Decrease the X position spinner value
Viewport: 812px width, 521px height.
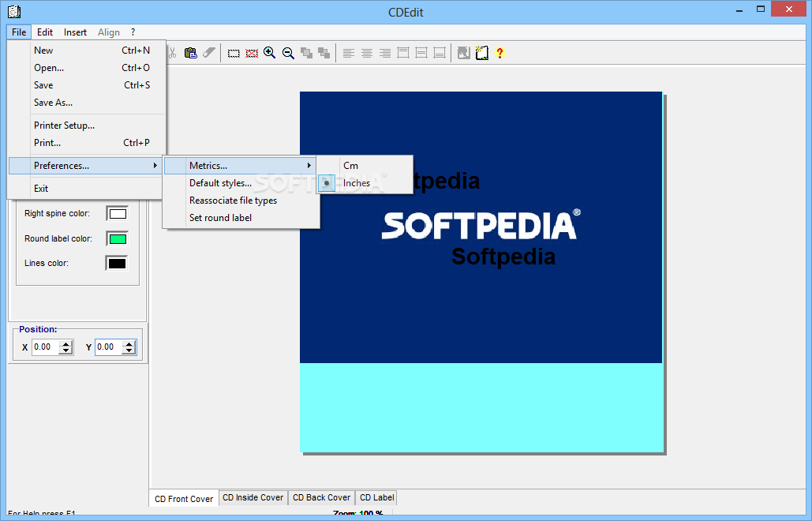click(x=65, y=350)
